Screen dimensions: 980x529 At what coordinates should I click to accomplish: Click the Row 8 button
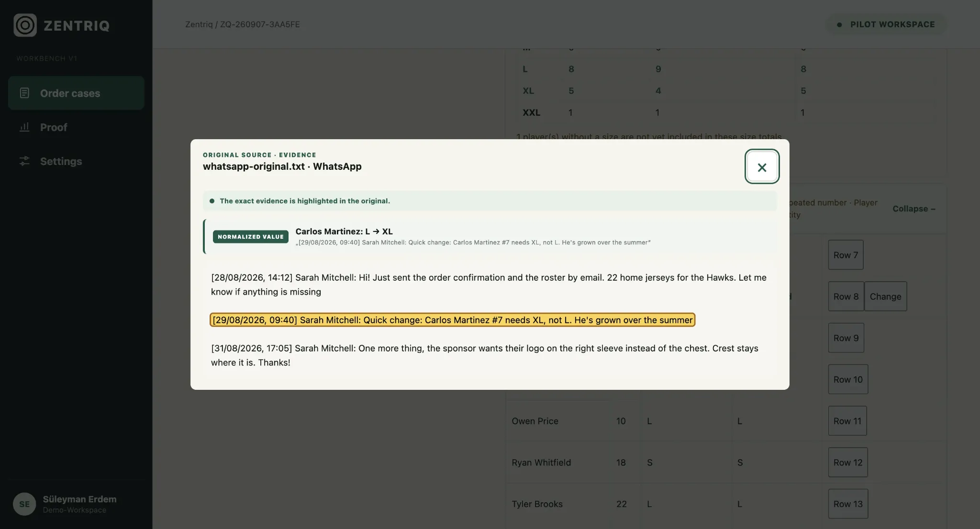(x=846, y=296)
